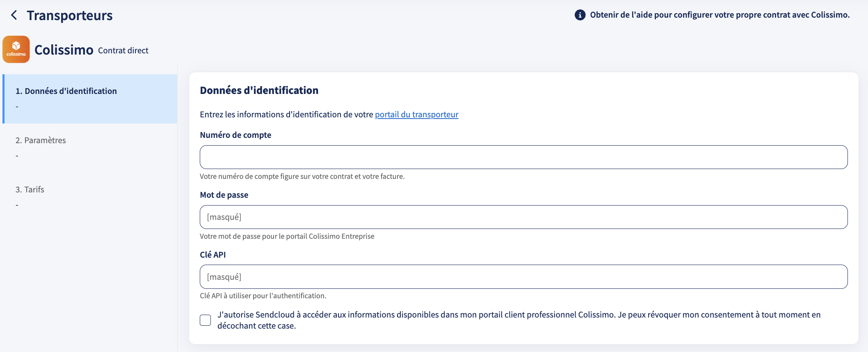
Task: Open Colissimo contract configuration help link
Action: [x=720, y=15]
